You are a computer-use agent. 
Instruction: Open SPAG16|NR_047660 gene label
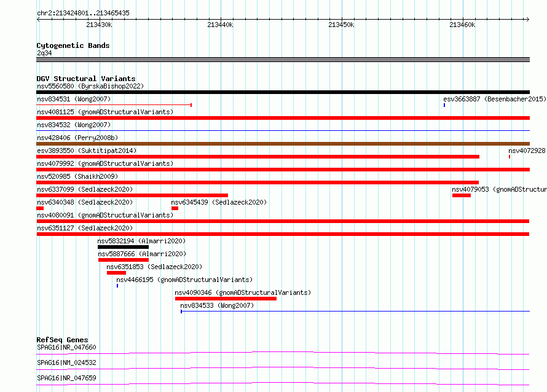[66, 347]
